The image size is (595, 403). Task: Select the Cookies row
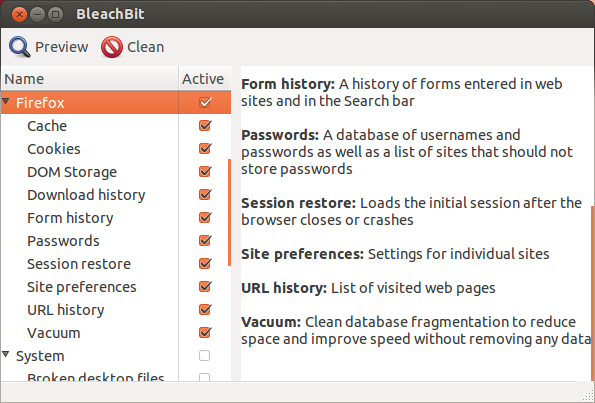(x=116, y=149)
